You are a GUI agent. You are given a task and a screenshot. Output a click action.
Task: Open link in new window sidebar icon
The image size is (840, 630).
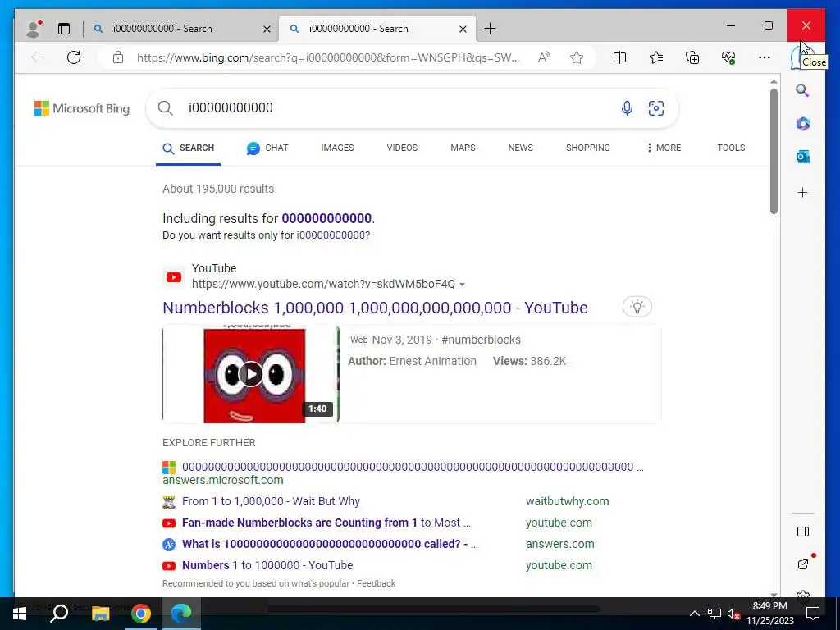pos(802,564)
